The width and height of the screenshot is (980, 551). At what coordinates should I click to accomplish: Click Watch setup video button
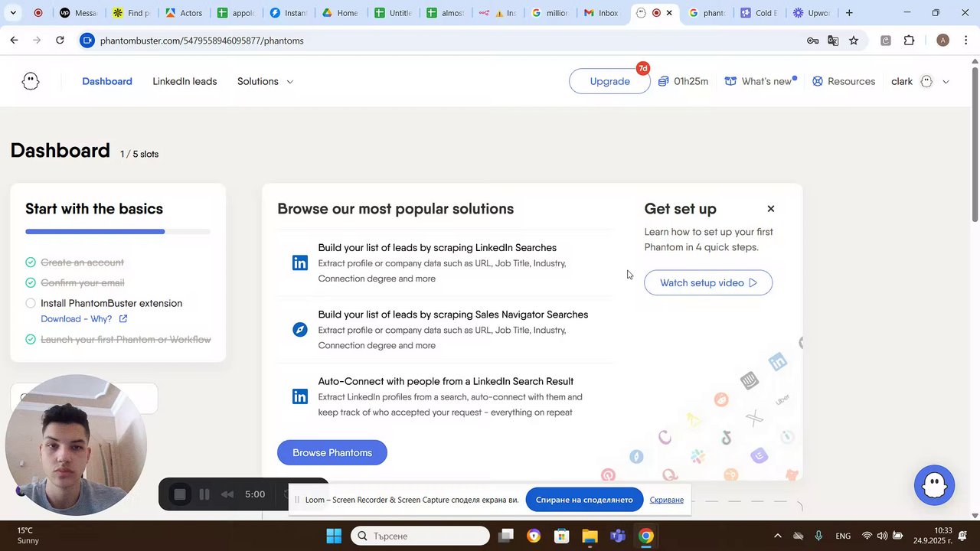708,282
